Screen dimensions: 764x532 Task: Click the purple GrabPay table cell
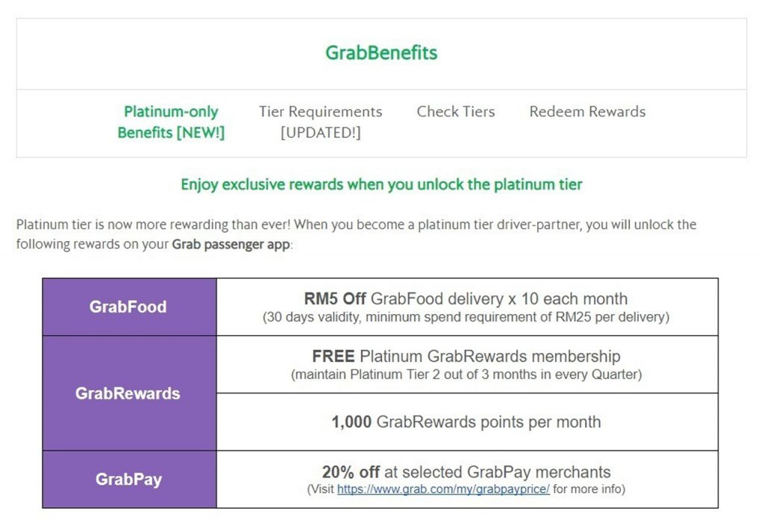tap(129, 479)
